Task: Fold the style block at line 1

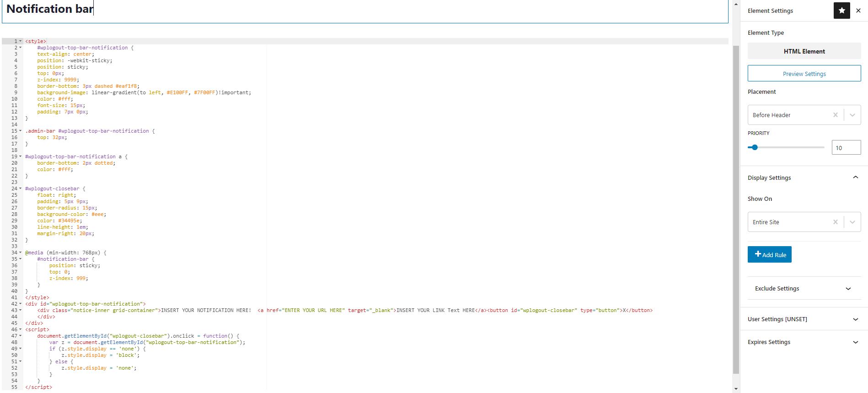Action: click(x=21, y=41)
